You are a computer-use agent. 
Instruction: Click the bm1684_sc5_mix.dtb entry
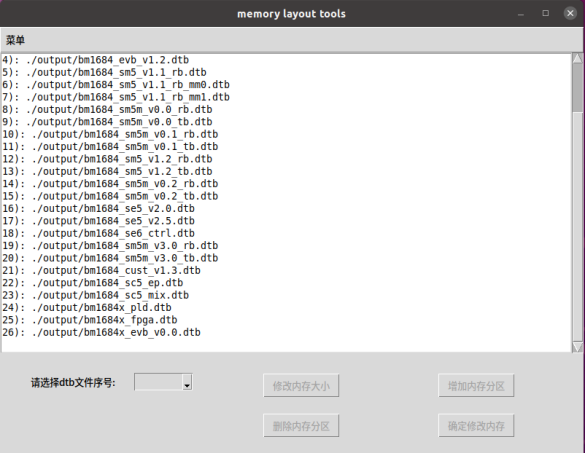click(96, 296)
